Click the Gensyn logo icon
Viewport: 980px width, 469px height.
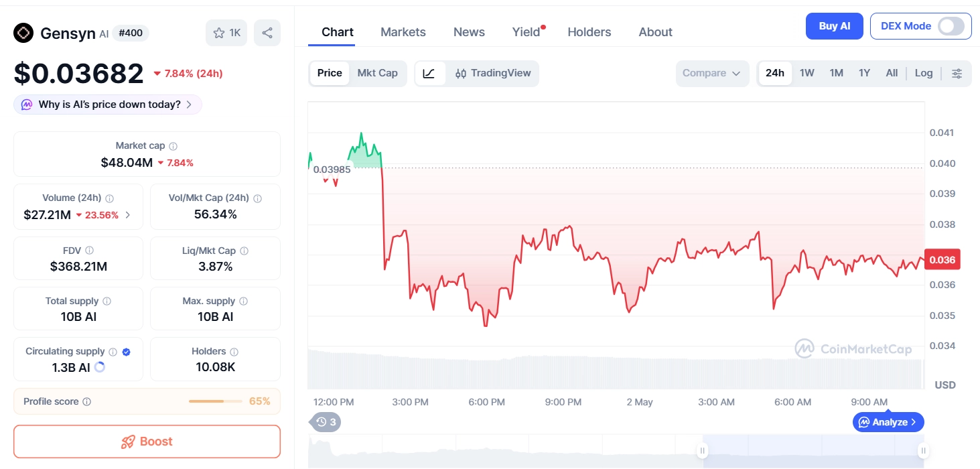[23, 33]
